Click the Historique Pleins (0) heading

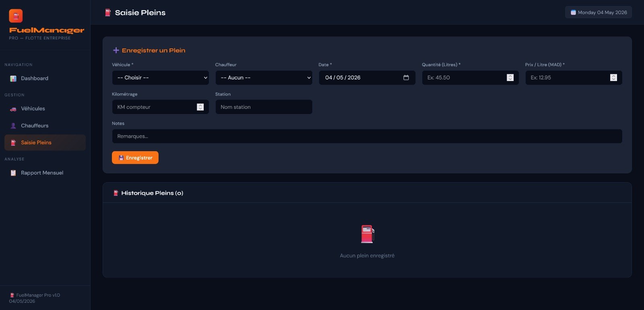[152, 193]
